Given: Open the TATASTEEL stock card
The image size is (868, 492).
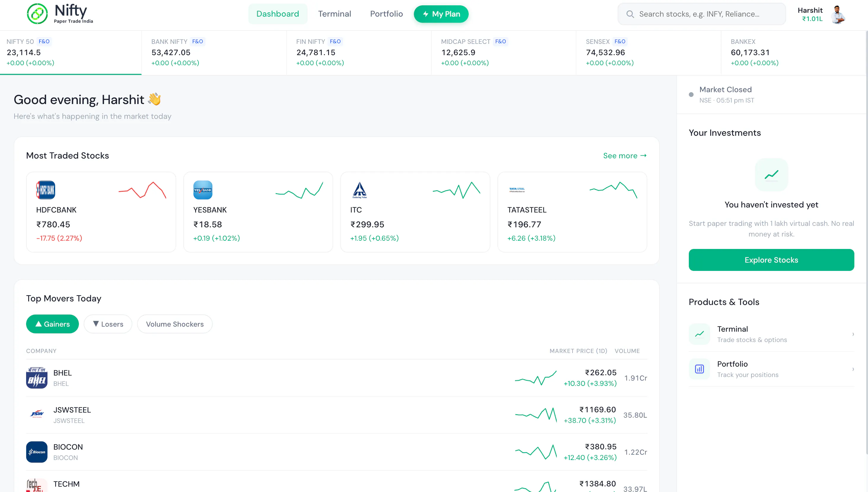Looking at the screenshot, I should 572,212.
